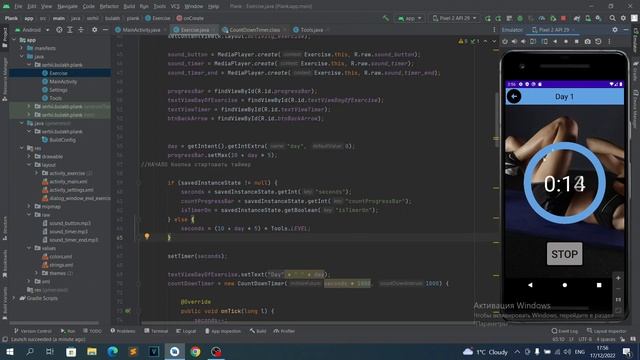Click the Make Project hammer icon

tap(386, 18)
